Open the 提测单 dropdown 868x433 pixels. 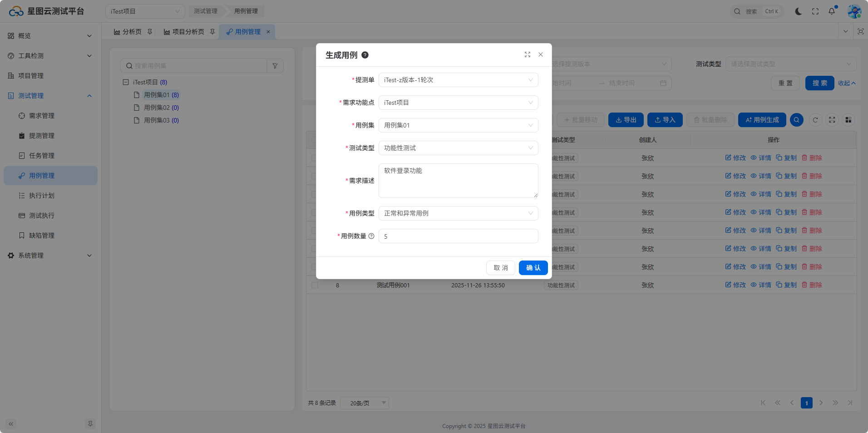[x=458, y=80]
